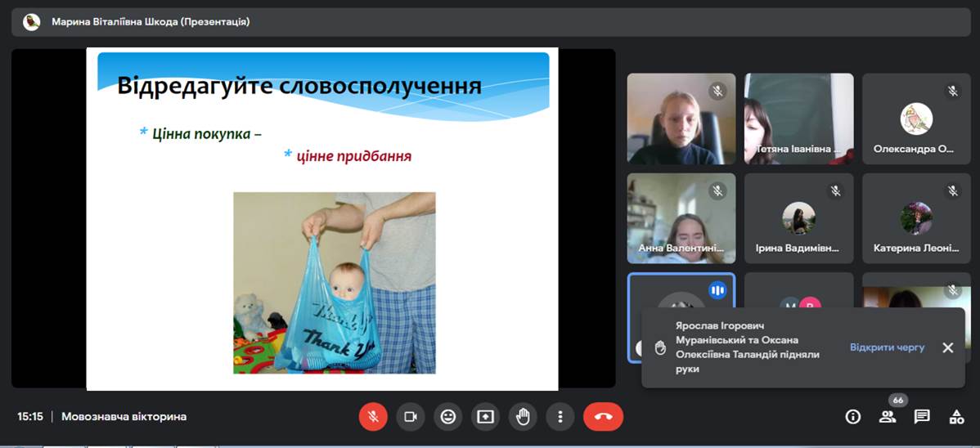Open the emoji reactions picker

coord(448,417)
